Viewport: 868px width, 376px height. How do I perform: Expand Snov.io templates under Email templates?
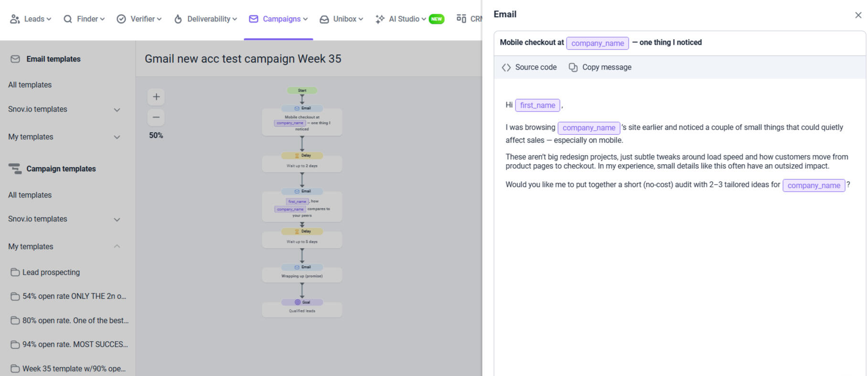pos(117,110)
